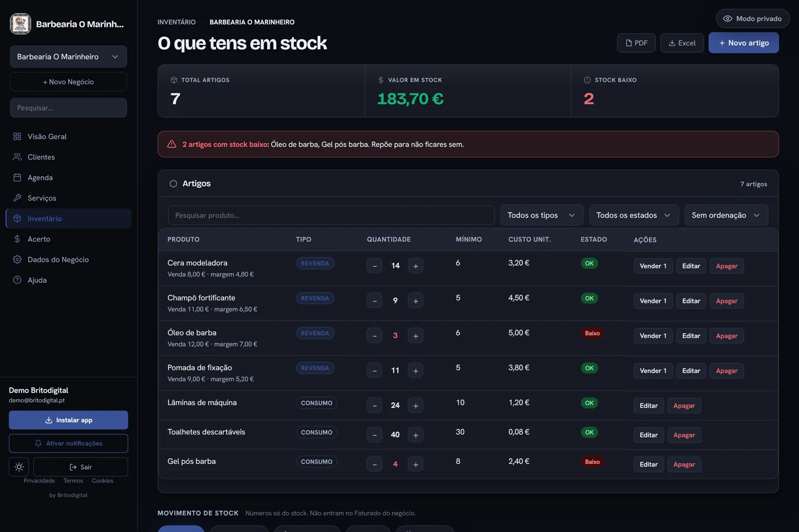The height and width of the screenshot is (532, 799).
Task: Click Vender 1 for Cera modeladora
Action: click(x=653, y=266)
